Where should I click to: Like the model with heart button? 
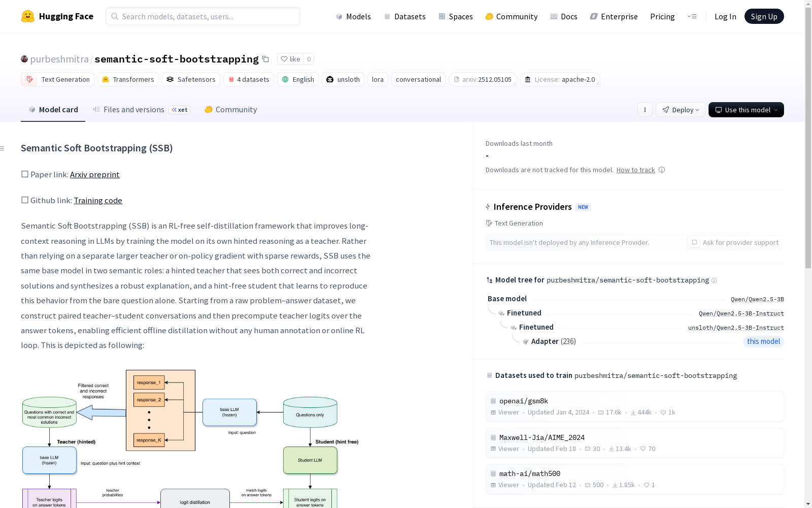point(290,59)
